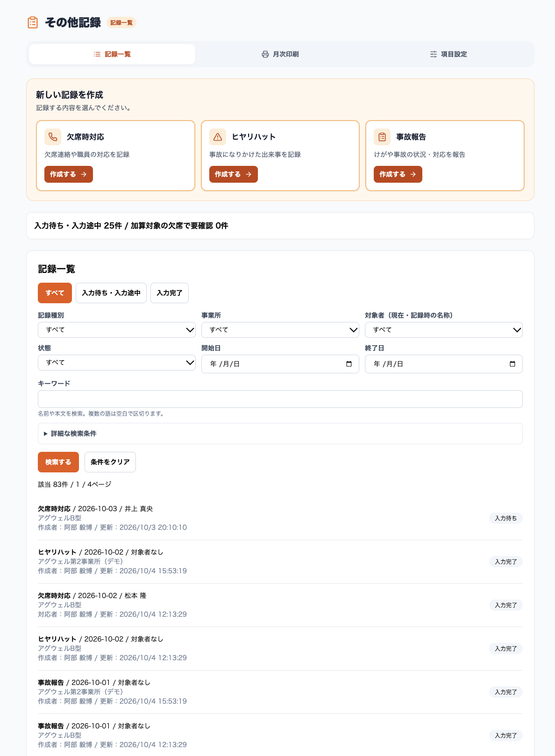Click 作成者:阿部 毅博 on 井上 真央 row
The width and height of the screenshot is (555, 756).
pos(65,528)
